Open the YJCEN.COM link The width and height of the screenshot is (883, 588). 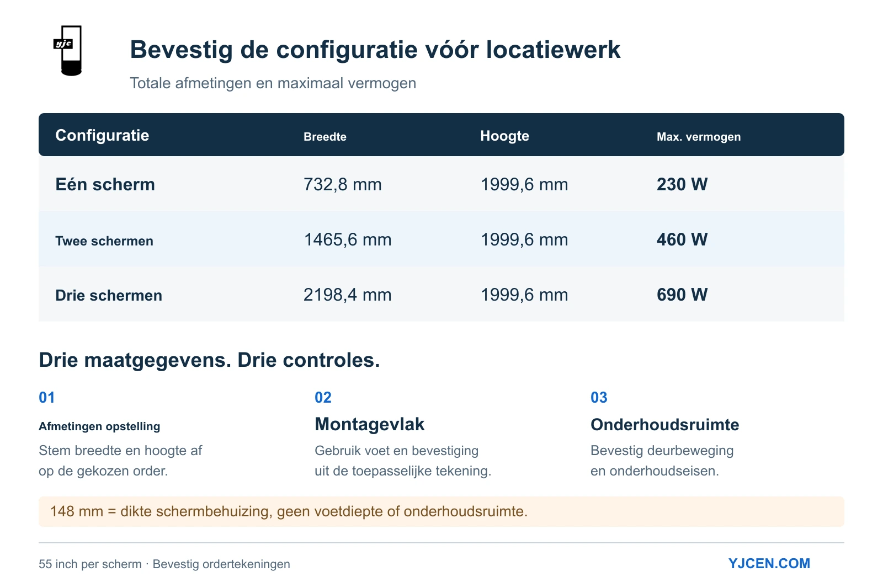[x=769, y=563]
